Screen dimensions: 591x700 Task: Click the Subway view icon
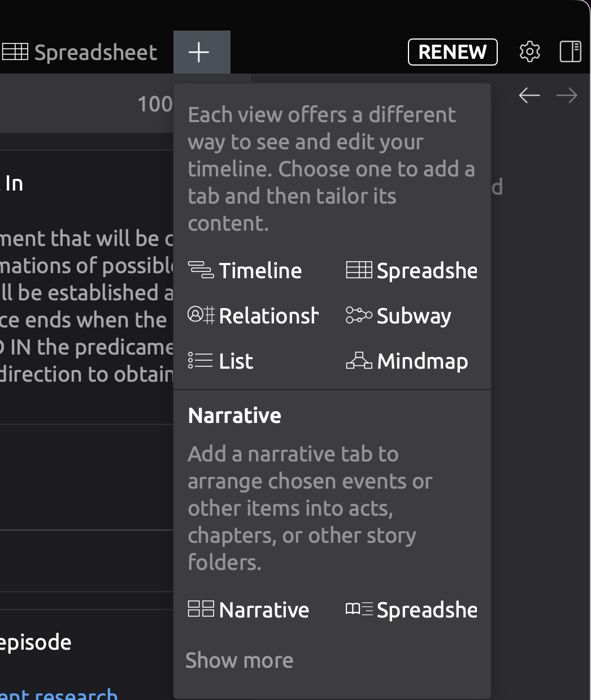pos(359,315)
